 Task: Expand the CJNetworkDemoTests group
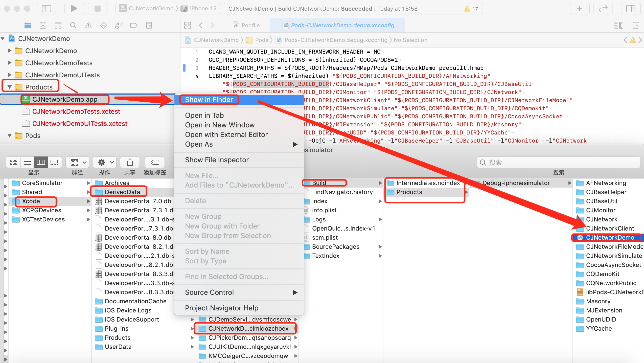10,63
